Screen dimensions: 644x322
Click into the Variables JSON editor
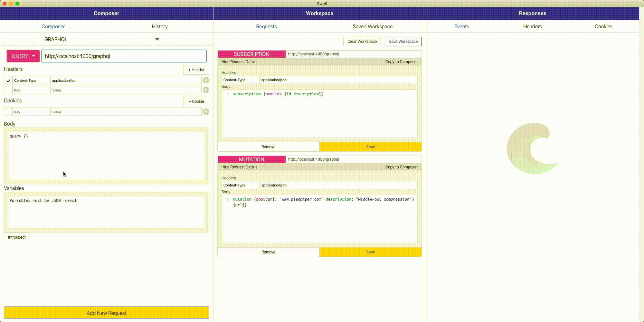tap(107, 212)
